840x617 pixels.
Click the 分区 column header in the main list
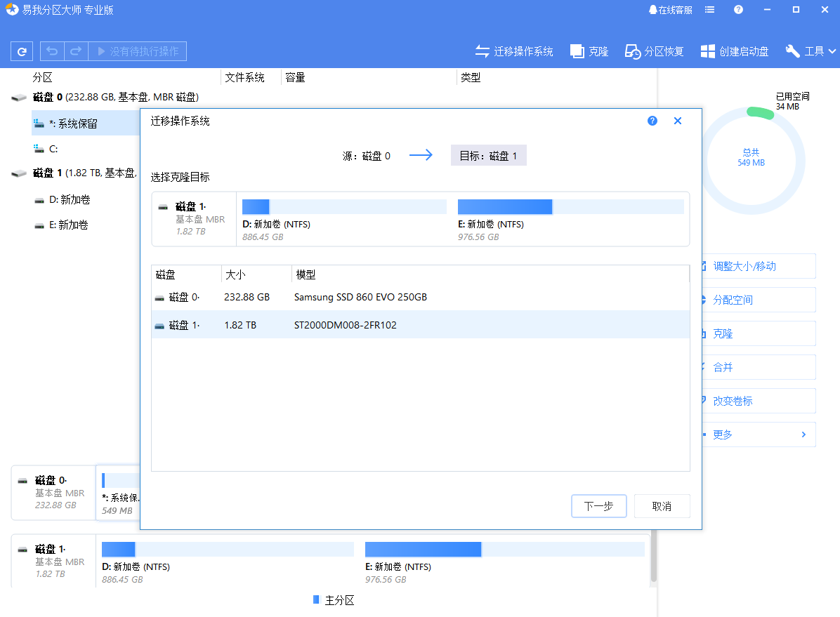pos(42,78)
